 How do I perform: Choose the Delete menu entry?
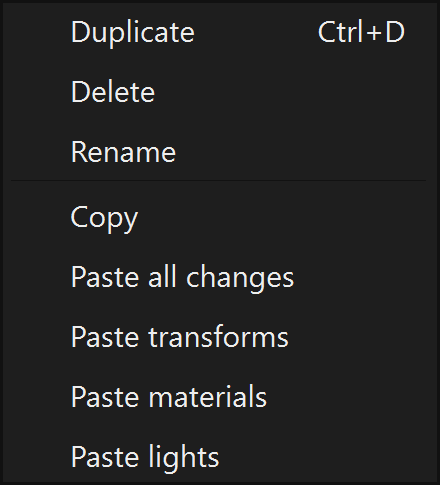220,92
